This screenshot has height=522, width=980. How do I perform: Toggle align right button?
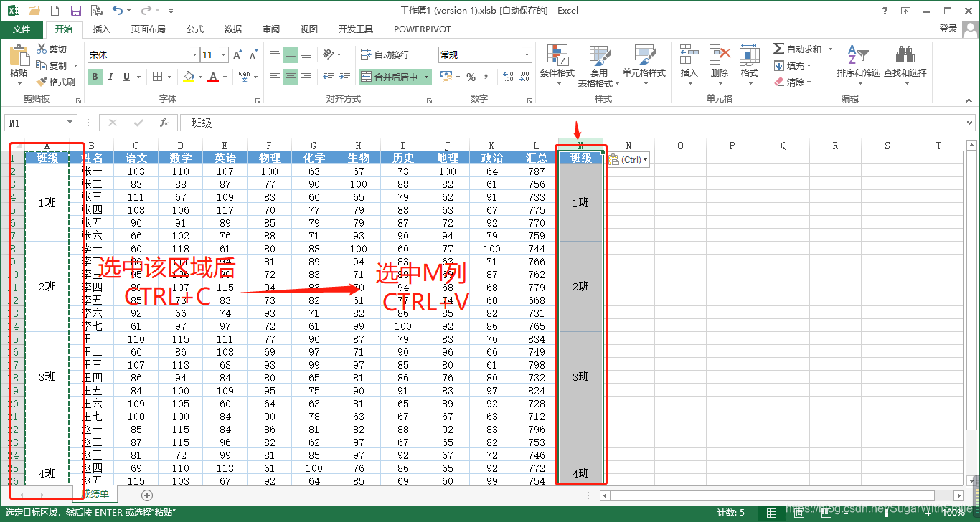pyautogui.click(x=306, y=77)
